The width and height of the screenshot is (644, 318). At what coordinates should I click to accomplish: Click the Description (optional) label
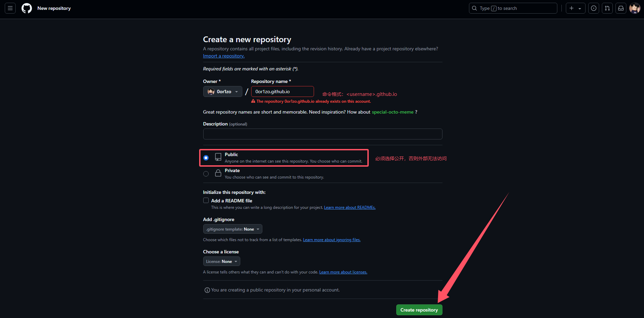click(225, 124)
